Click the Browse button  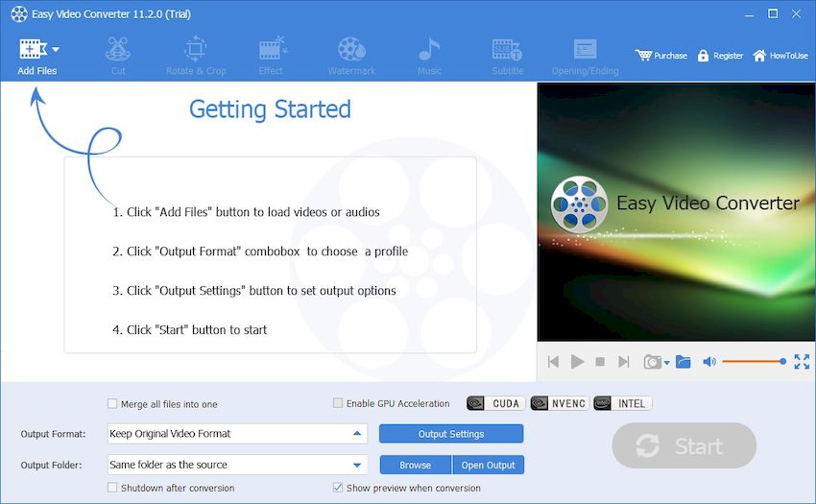pyautogui.click(x=416, y=465)
